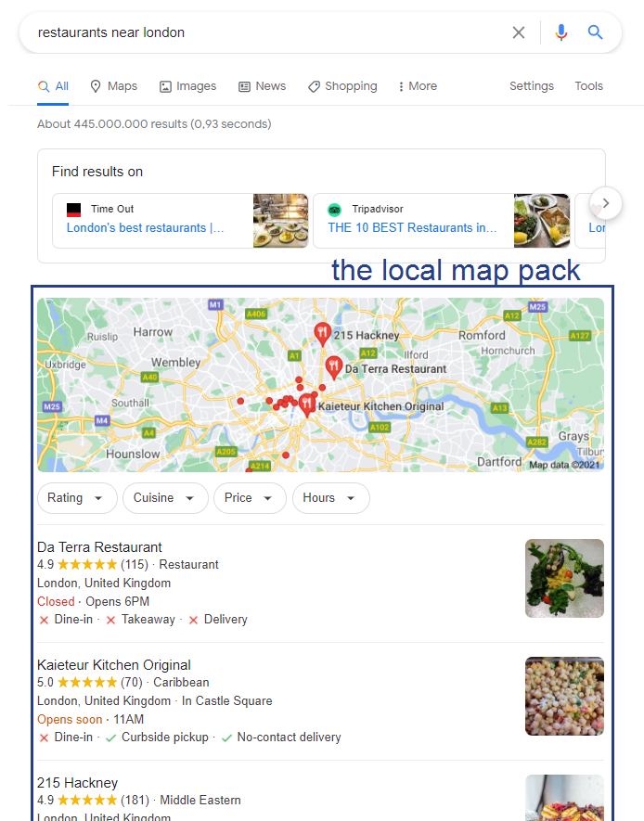The width and height of the screenshot is (644, 821).
Task: Expand the Rating filter dropdown
Action: click(x=77, y=498)
